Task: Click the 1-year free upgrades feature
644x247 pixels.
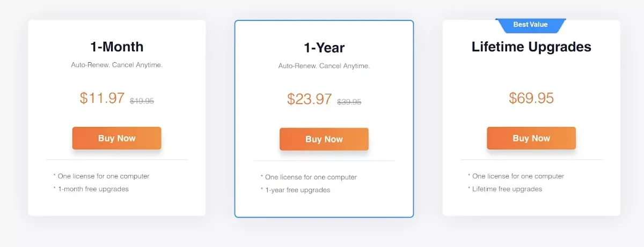Action: 297,190
